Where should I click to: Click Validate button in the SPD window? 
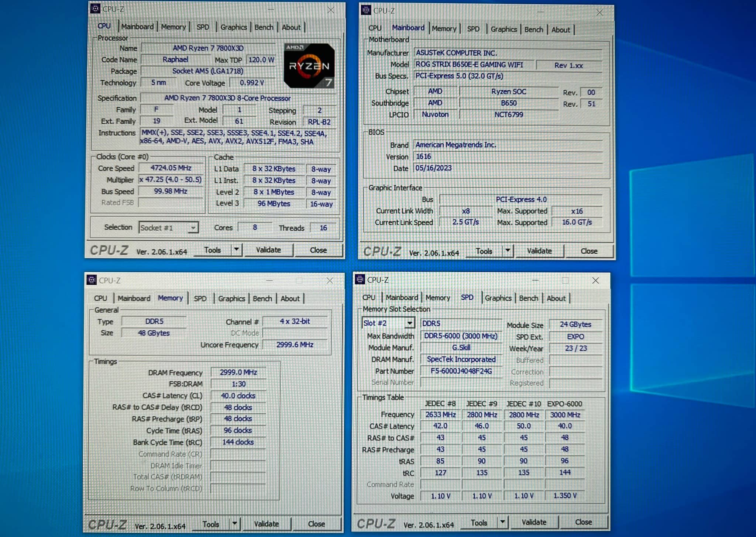[534, 522]
